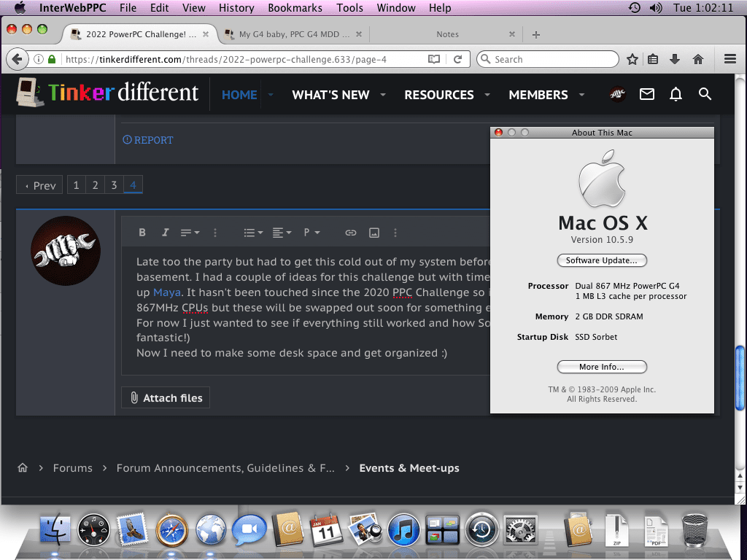Go to page 2 of the thread

(x=95, y=184)
